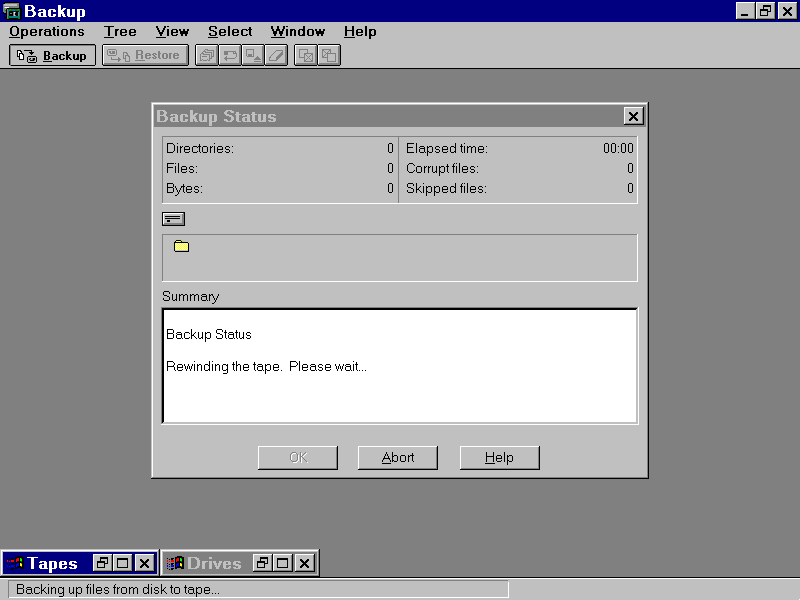Click the Retension Tape toolbar icon

click(230, 56)
